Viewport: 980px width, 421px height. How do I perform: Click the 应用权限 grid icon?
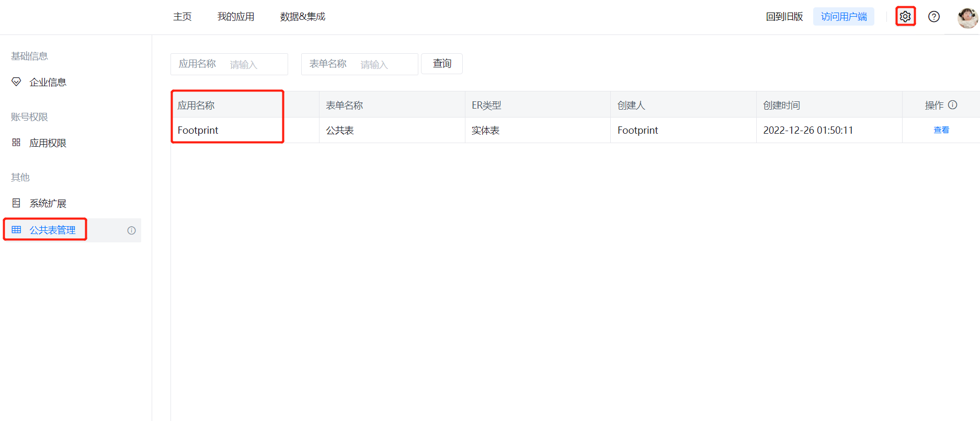tap(16, 143)
